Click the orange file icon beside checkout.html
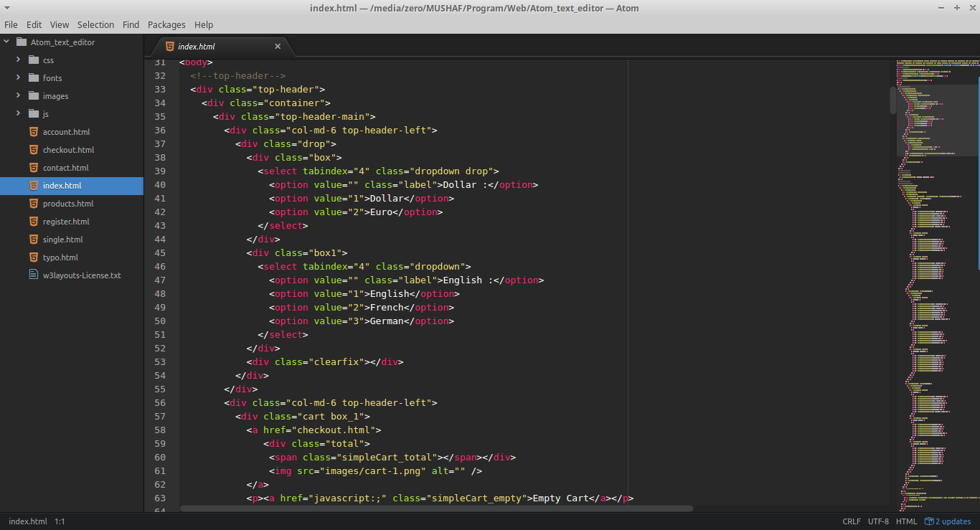Viewport: 980px width, 530px height. point(33,149)
